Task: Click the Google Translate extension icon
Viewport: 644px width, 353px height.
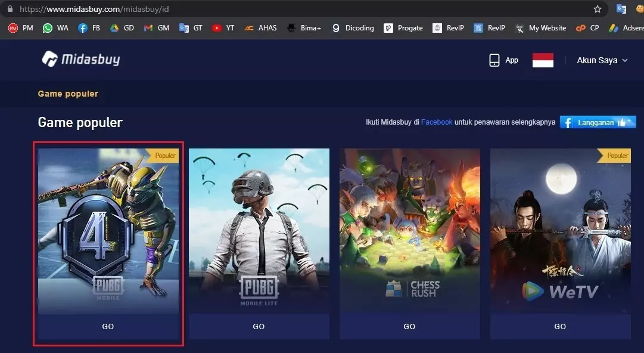Action: tap(621, 9)
